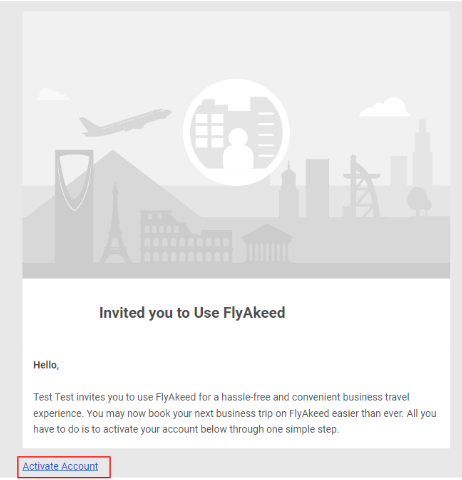Image resolution: width=462 pixels, height=480 pixels.
Task: Click the large cloud near the skyscraper
Action: pos(384,107)
